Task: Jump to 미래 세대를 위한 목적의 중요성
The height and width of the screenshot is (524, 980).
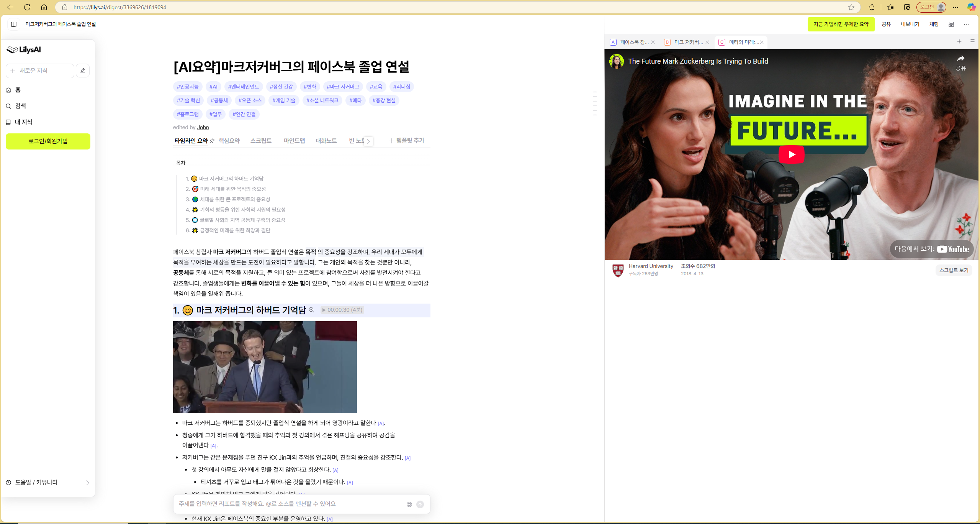Action: pyautogui.click(x=232, y=189)
